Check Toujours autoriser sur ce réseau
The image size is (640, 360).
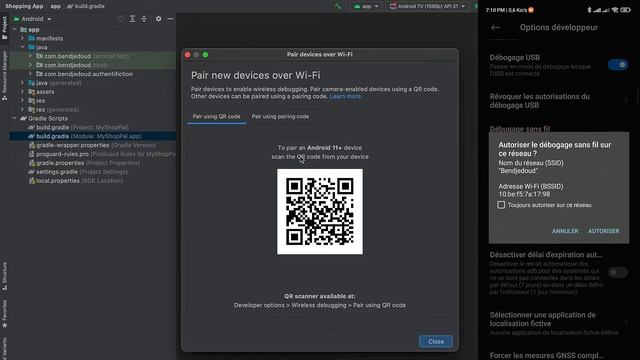[501, 205]
